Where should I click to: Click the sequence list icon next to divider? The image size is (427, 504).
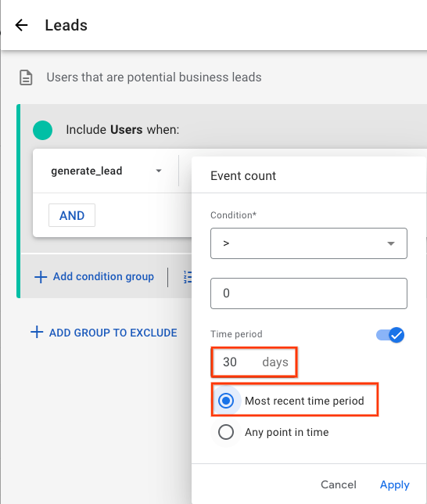[188, 277]
